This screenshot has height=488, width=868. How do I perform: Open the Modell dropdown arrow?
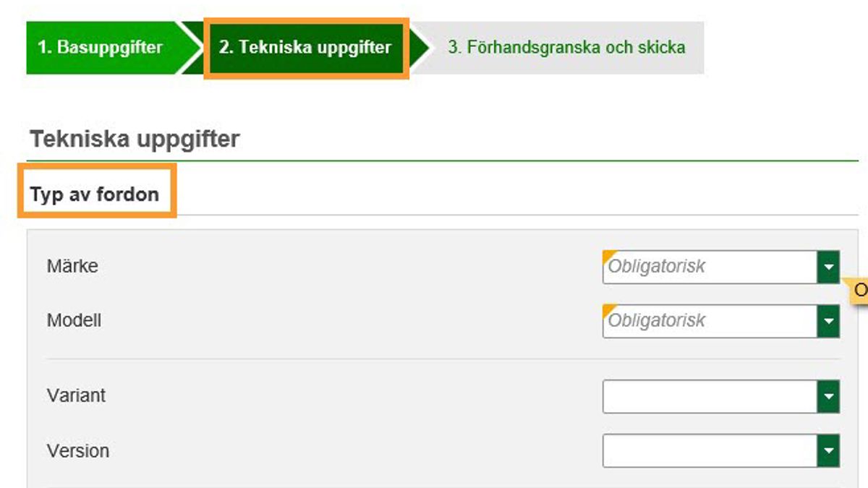click(828, 321)
